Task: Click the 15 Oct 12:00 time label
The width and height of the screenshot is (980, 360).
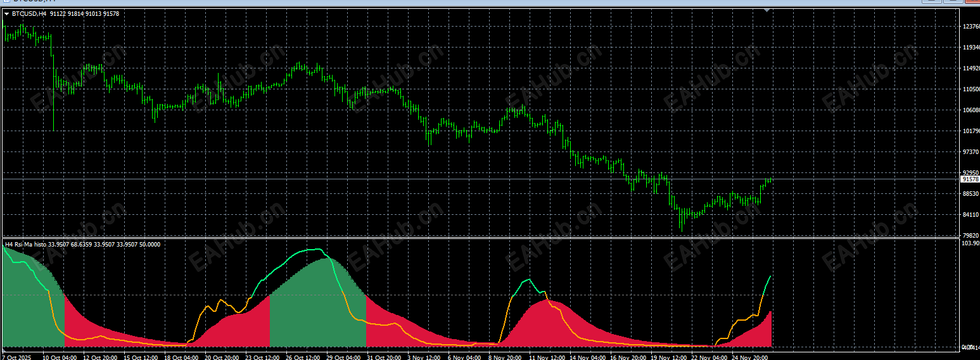Action: [141, 357]
